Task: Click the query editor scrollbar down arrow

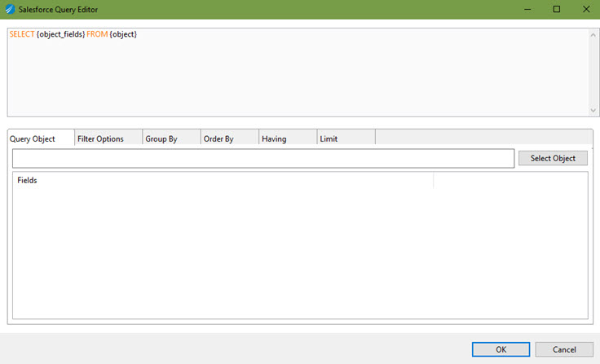Action: pos(593,111)
